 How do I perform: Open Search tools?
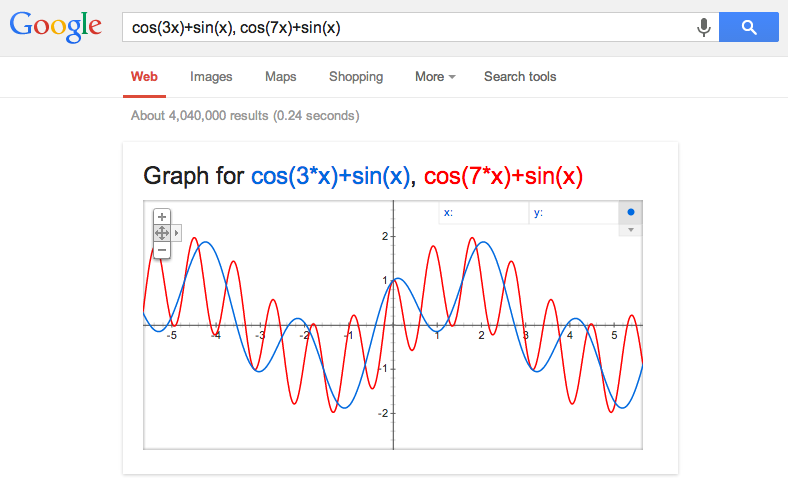pyautogui.click(x=520, y=77)
